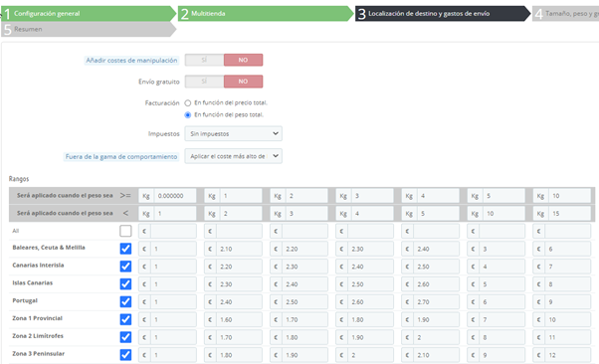Screen dimensions: 599x364
Task: Click Canarias Interisla price field showing 4
Action: coord(501,267)
